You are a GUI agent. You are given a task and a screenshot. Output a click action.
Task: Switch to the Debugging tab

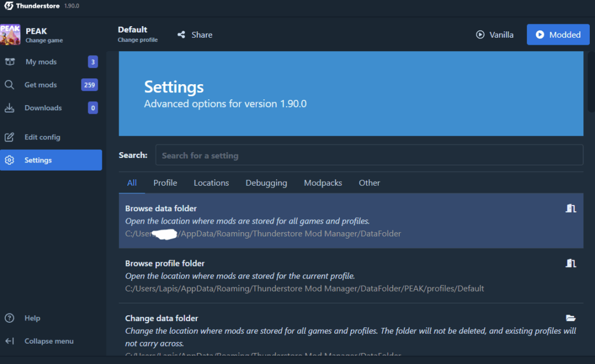coord(266,183)
